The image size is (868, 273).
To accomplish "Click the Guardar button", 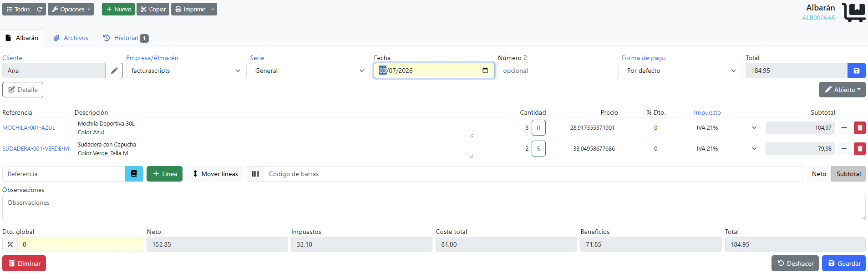I will pos(844,263).
